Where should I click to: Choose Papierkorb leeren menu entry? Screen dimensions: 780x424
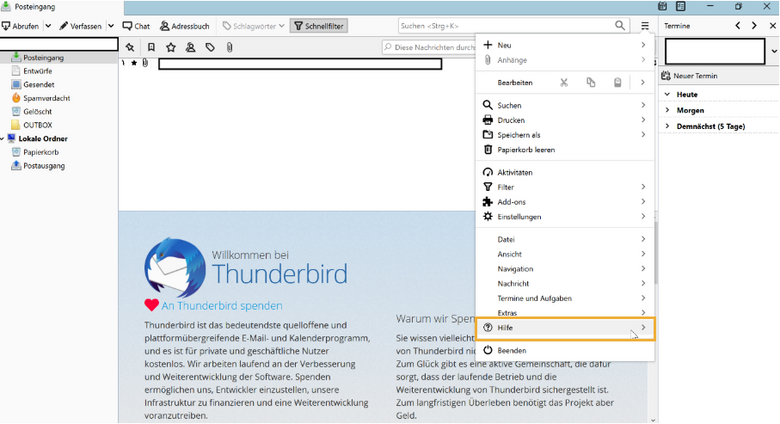(565, 149)
